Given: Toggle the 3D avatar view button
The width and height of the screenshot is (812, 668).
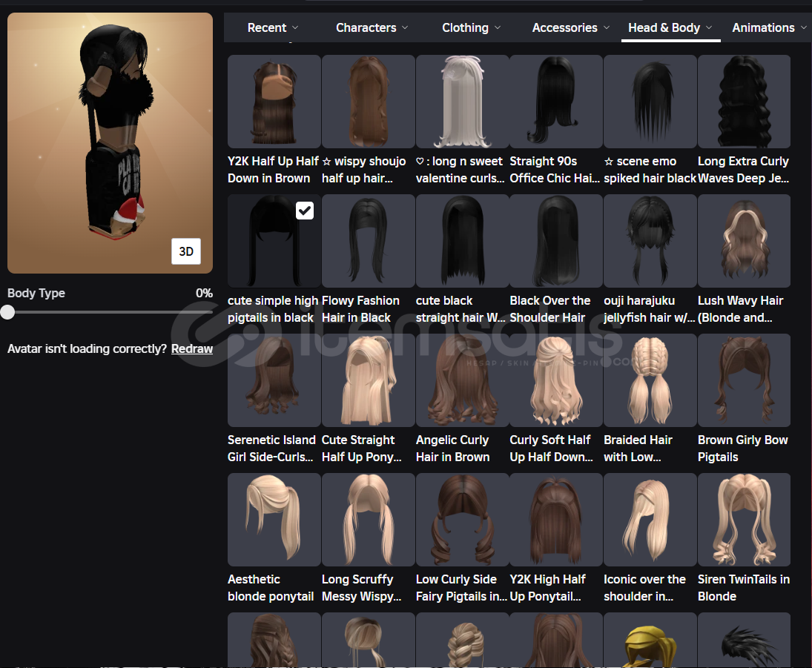Looking at the screenshot, I should coord(186,251).
